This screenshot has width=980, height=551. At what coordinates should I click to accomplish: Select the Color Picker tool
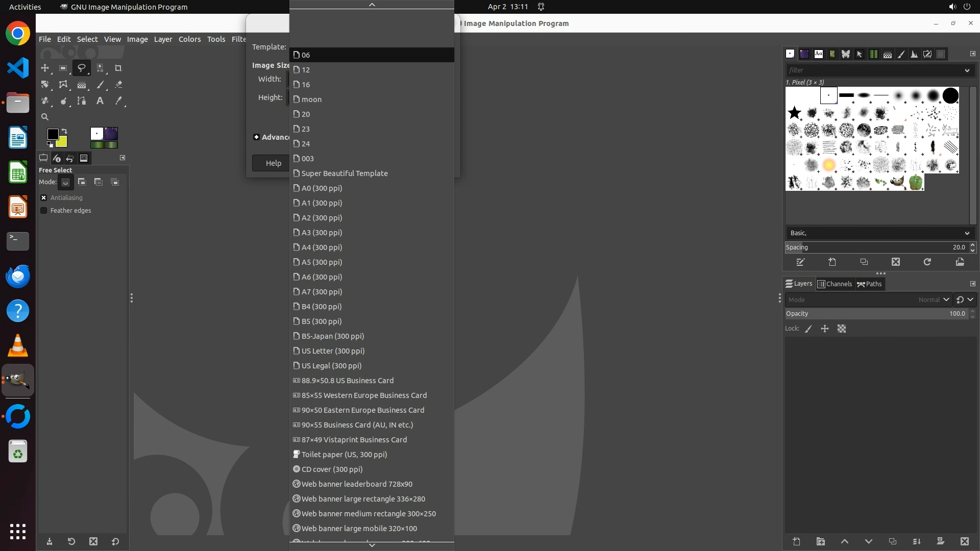[x=118, y=101]
